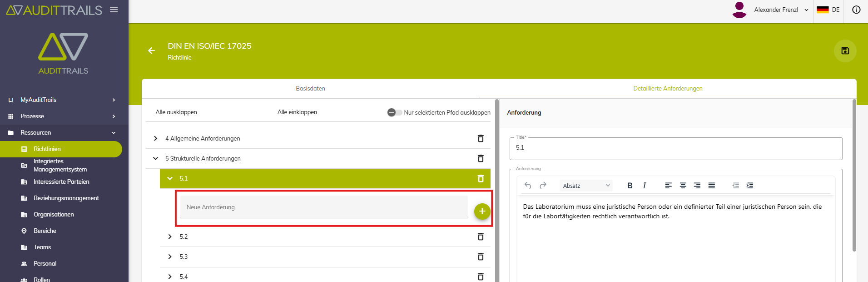This screenshot has height=282, width=868.
Task: Select the 4 Allgemeine Anforderungen row
Action: 318,138
